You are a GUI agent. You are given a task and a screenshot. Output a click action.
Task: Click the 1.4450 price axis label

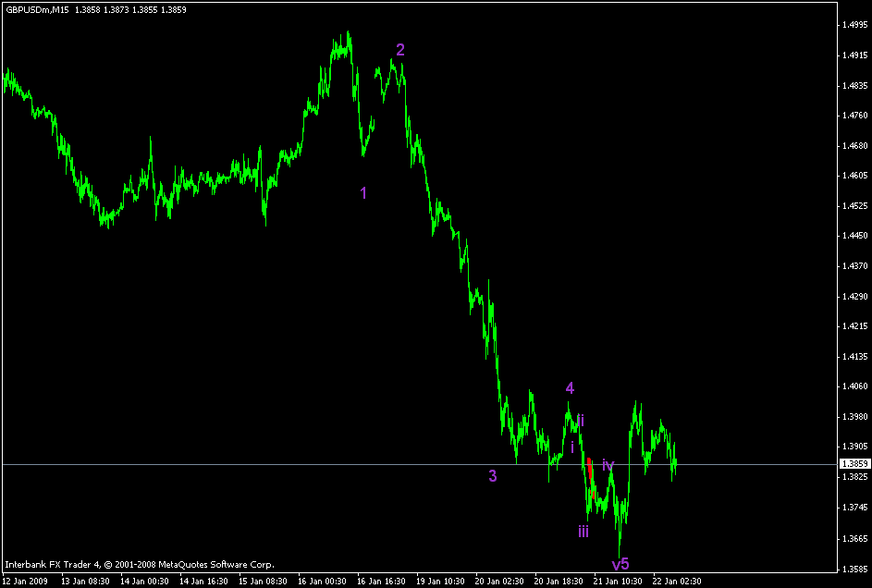click(854, 236)
